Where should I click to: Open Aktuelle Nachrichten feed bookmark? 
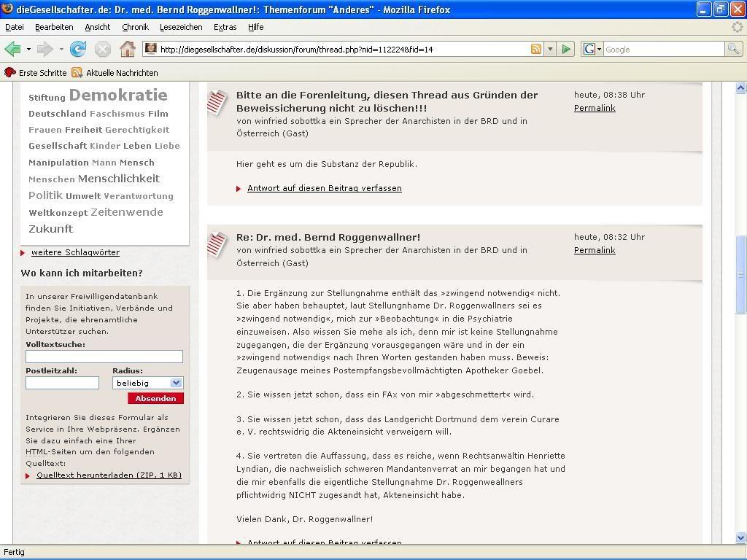click(115, 73)
